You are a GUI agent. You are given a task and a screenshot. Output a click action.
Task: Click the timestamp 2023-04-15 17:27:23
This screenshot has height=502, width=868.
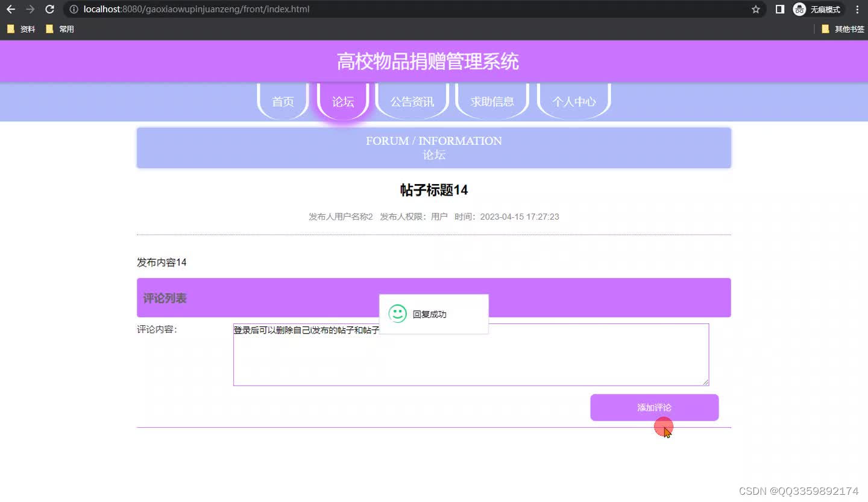[x=520, y=217]
